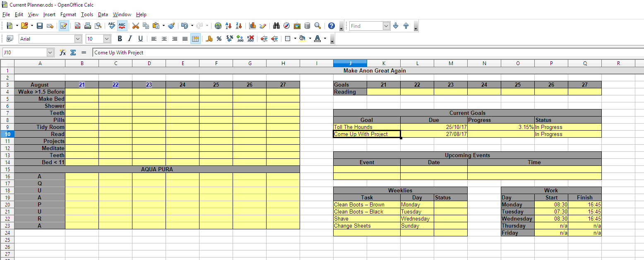The height and width of the screenshot is (260, 644).
Task: Activate Format Paintbrush tool
Action: coord(171,26)
